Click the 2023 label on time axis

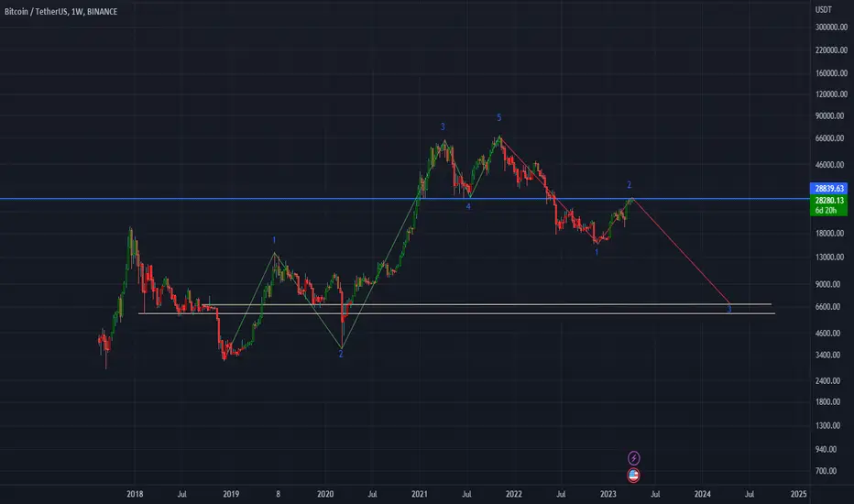[608, 494]
